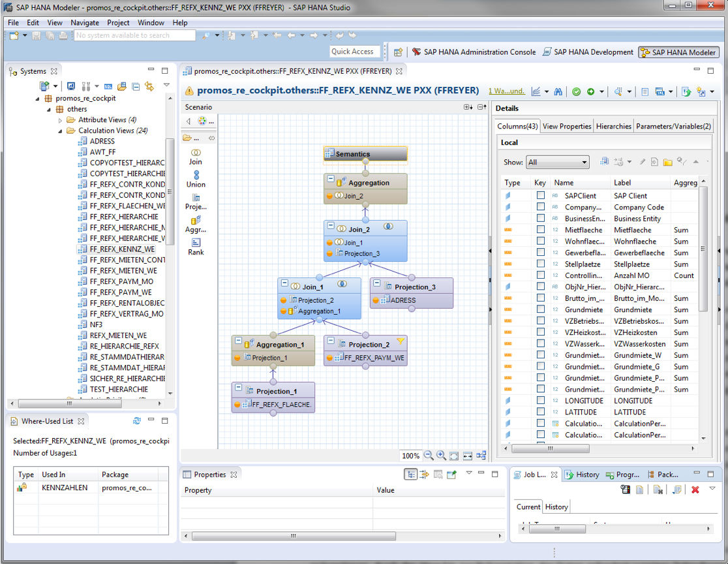Screen dimensions: 728x564
Task: Click the Quick Access search field
Action: click(356, 52)
